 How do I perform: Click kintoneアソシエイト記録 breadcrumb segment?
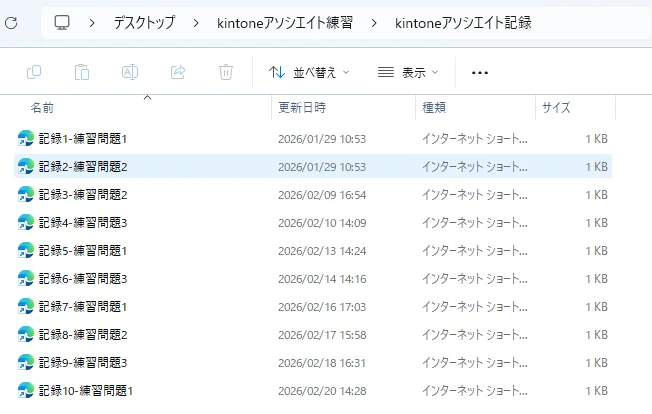pos(463,23)
